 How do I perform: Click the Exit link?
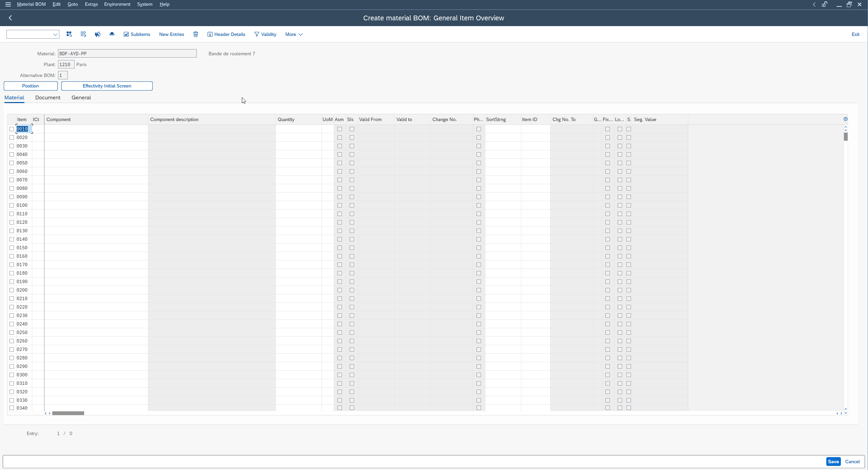pyautogui.click(x=855, y=34)
